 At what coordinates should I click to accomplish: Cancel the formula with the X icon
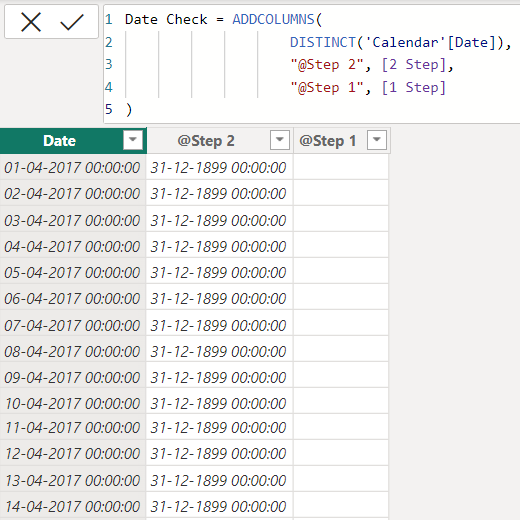tap(31, 22)
